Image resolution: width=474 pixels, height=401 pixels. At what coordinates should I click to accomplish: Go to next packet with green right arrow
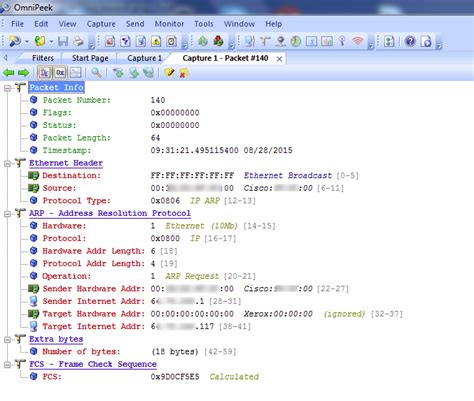pos(23,73)
